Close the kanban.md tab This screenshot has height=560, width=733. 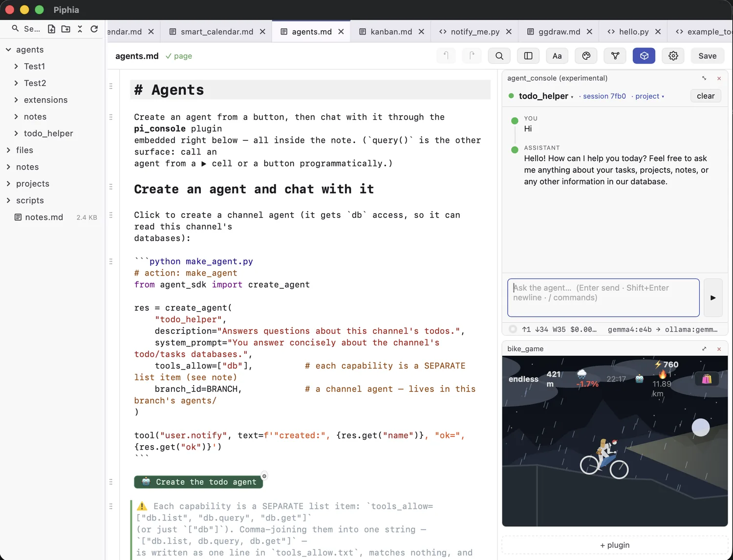pos(421,32)
